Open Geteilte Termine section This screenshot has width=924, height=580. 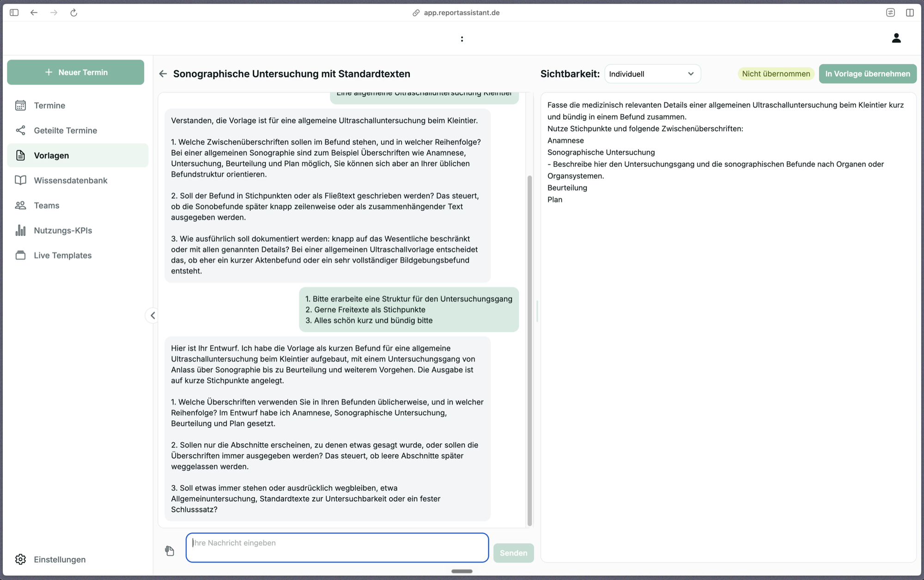coord(78,130)
